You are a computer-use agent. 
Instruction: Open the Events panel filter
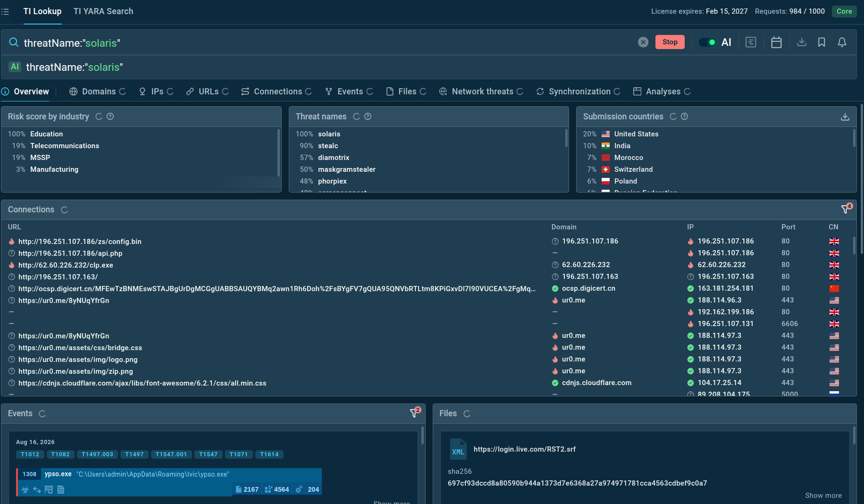(x=414, y=413)
